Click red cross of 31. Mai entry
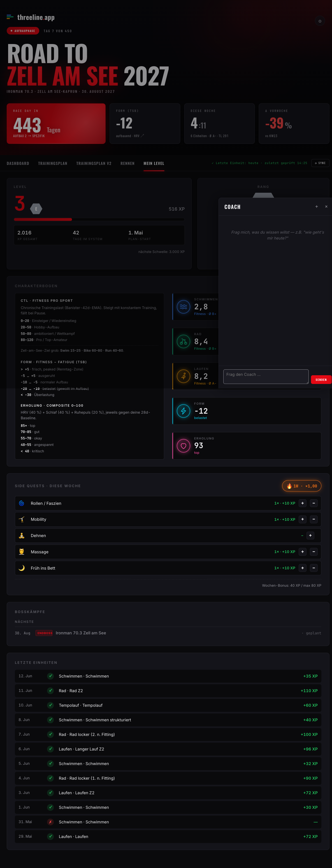The width and height of the screenshot is (332, 868). point(50,822)
